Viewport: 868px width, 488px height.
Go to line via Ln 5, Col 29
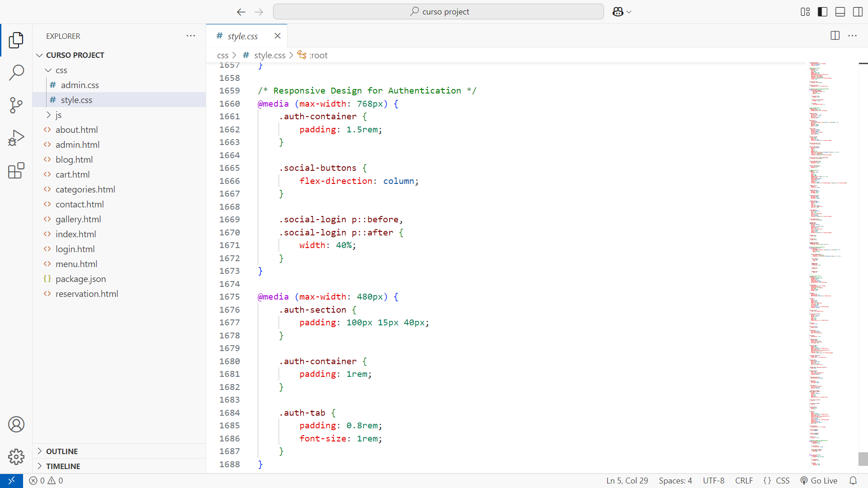tap(627, 481)
